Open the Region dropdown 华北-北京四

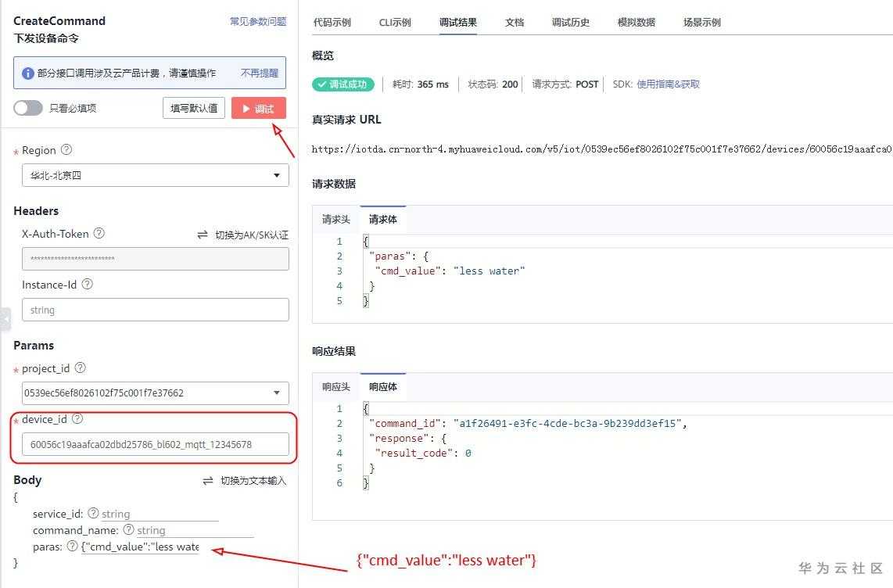coord(156,175)
